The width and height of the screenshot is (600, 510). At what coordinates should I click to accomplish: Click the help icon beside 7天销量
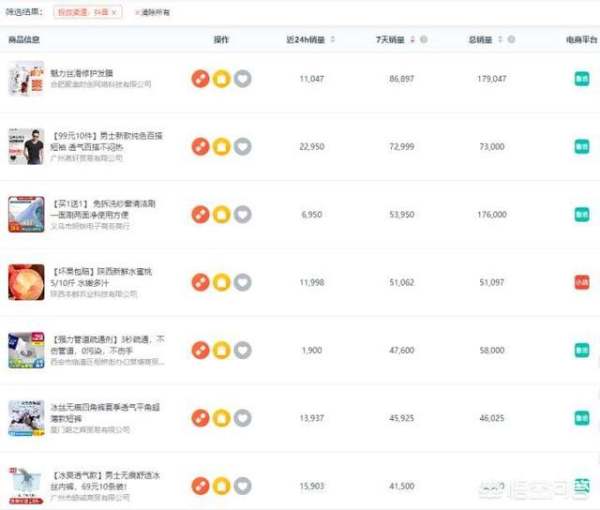pos(424,40)
